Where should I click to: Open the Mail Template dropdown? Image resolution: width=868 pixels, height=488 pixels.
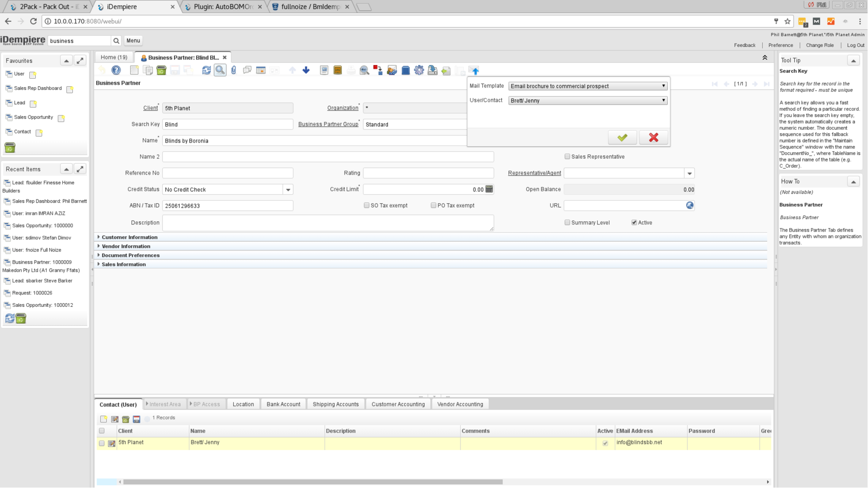pyautogui.click(x=588, y=86)
